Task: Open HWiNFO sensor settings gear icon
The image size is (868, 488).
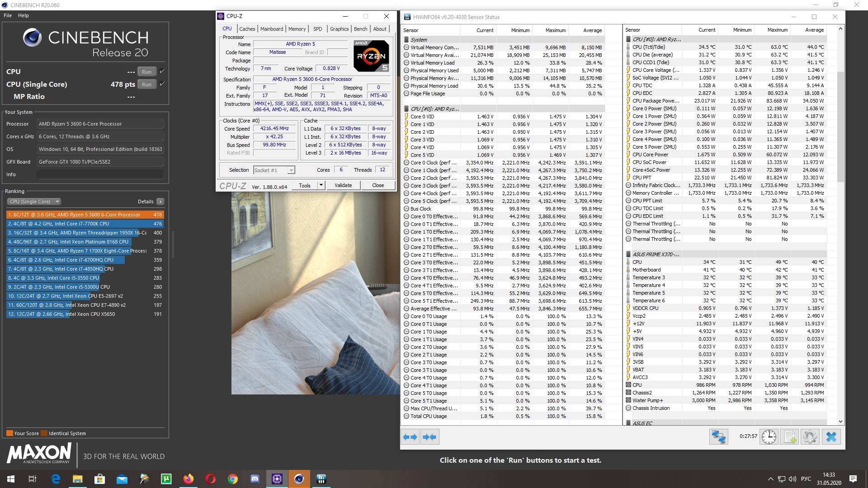Action: click(810, 437)
